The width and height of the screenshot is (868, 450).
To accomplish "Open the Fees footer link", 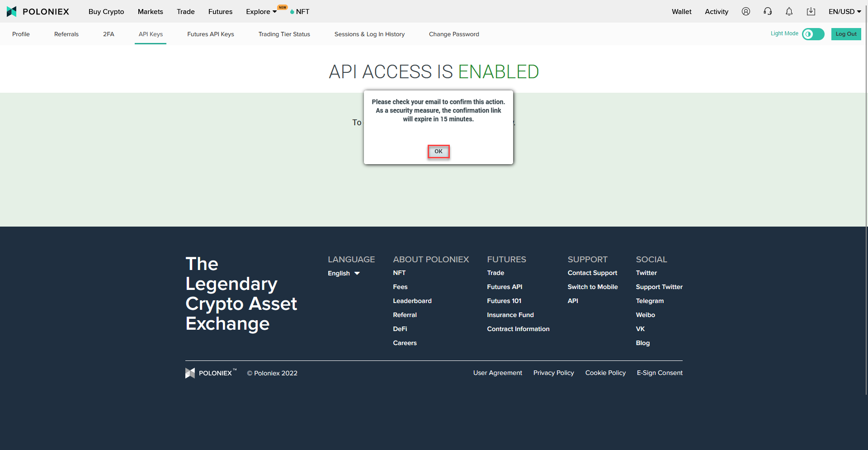I will [400, 287].
